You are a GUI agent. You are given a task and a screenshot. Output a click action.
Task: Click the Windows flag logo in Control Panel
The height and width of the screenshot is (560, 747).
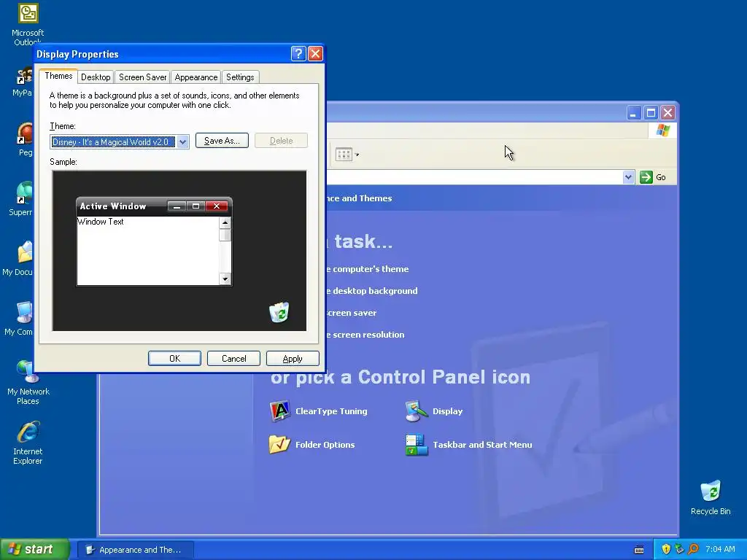click(662, 131)
